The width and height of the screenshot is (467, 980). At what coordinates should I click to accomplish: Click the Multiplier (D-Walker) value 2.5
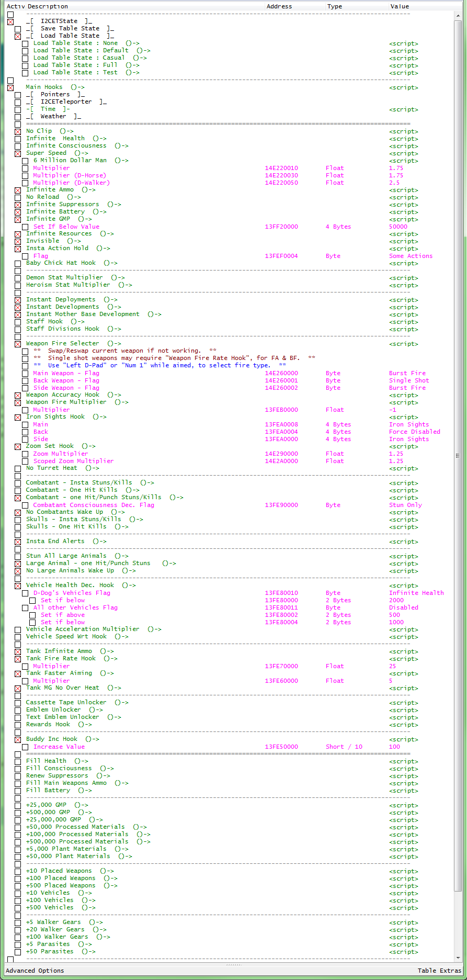click(x=394, y=183)
